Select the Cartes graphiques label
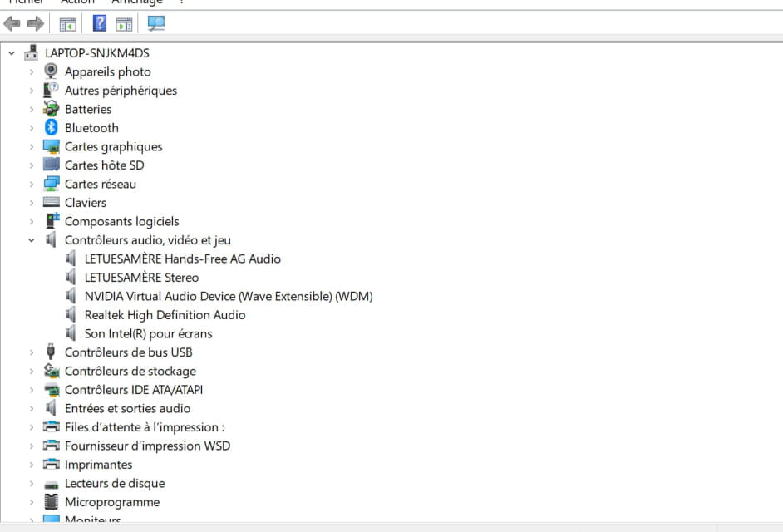 114,146
